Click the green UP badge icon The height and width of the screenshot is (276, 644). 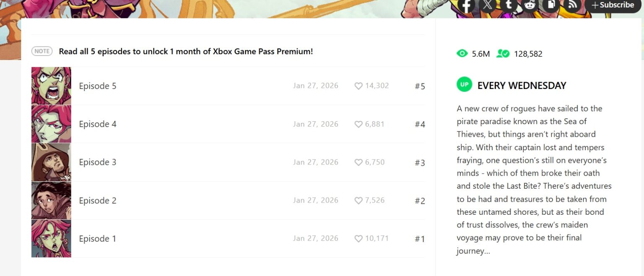pos(464,85)
